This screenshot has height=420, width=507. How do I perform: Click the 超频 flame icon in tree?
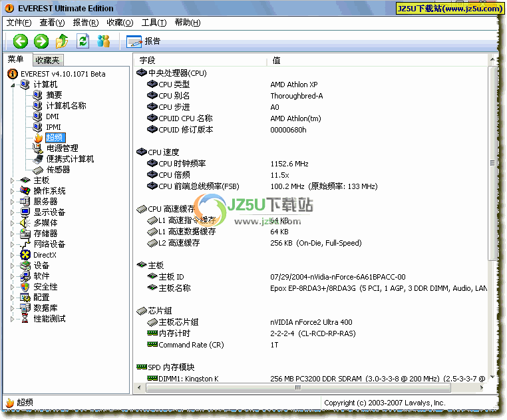39,138
